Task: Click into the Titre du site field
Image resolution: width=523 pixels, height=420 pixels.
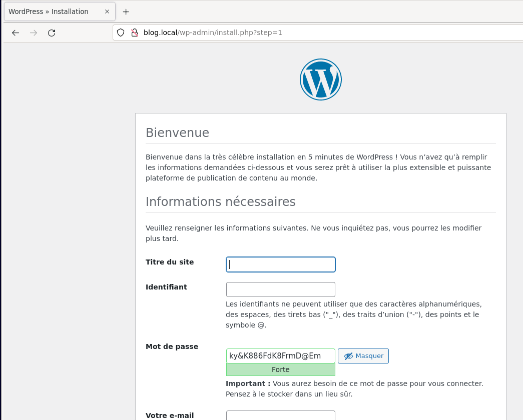Action: click(281, 264)
